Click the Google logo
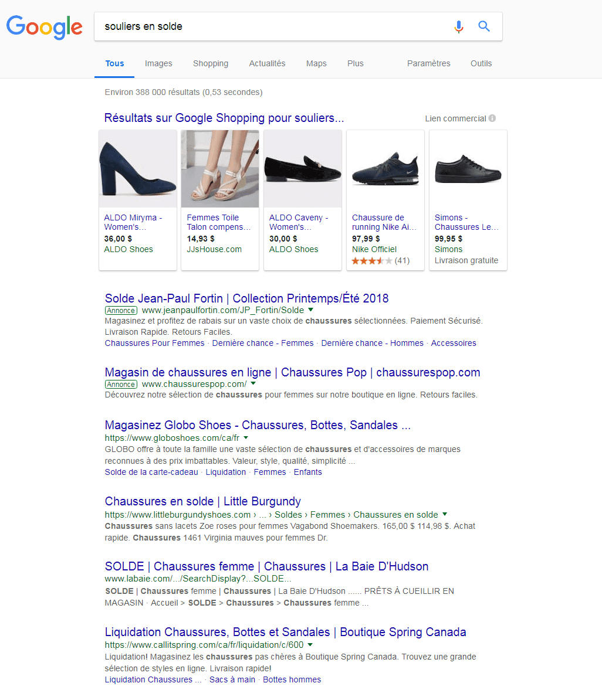Screen dimensions: 602x700 [44, 27]
